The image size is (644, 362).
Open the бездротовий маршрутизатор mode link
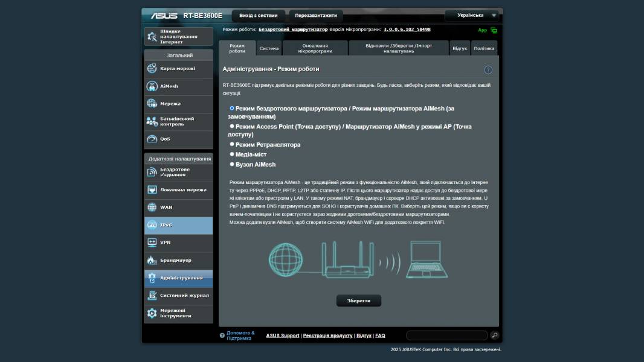(293, 30)
